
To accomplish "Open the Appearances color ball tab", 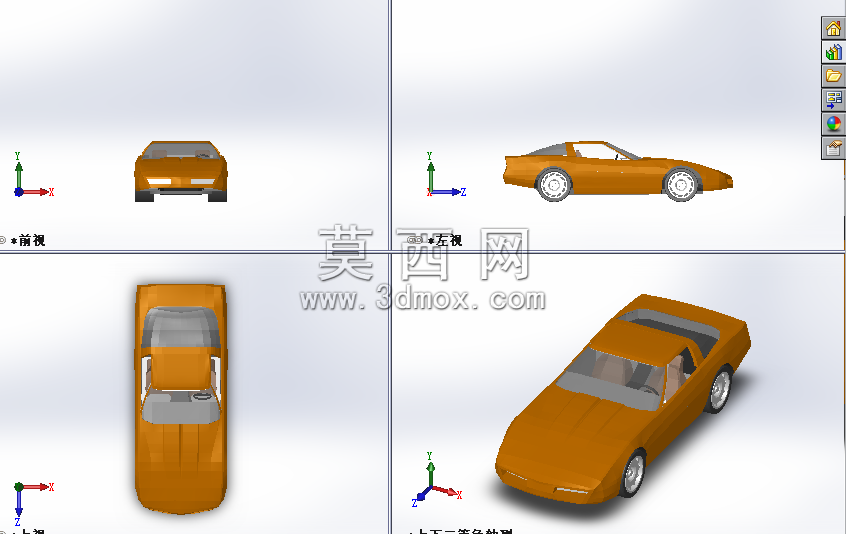I will click(833, 124).
